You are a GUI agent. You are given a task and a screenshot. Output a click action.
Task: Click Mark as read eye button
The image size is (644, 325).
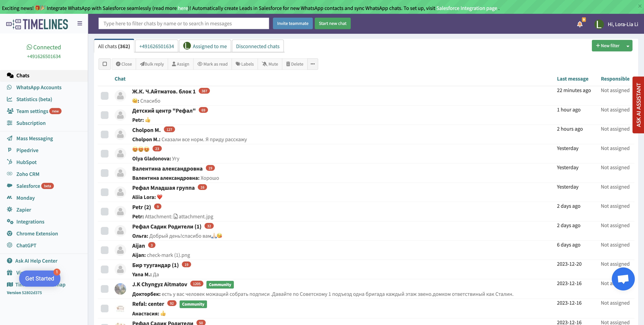tap(213, 64)
